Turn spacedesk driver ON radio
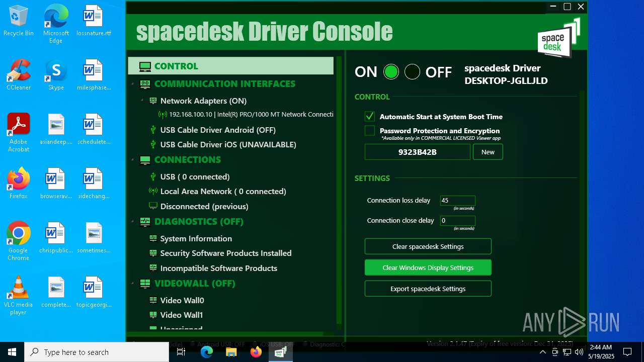The height and width of the screenshot is (362, 644). 391,72
